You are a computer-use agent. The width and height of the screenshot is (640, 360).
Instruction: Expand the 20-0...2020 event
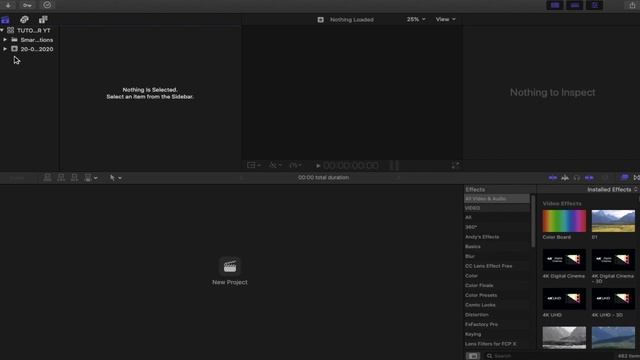(5, 49)
